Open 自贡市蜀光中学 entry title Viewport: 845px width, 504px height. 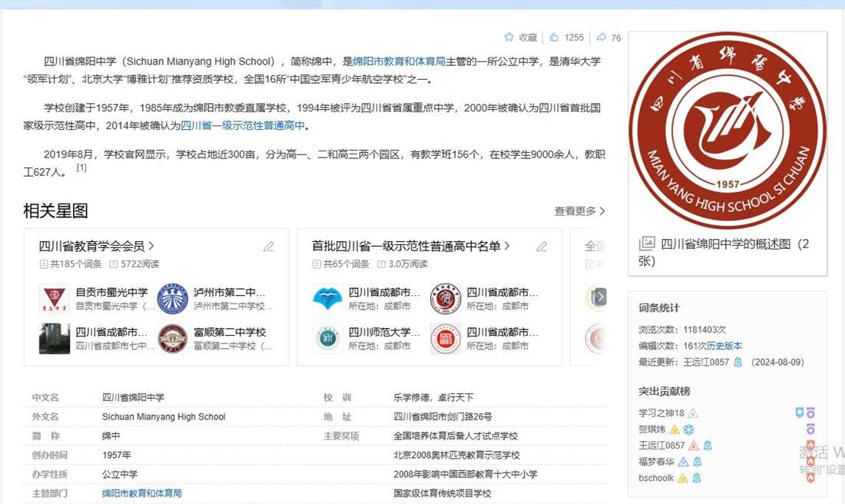point(111,292)
